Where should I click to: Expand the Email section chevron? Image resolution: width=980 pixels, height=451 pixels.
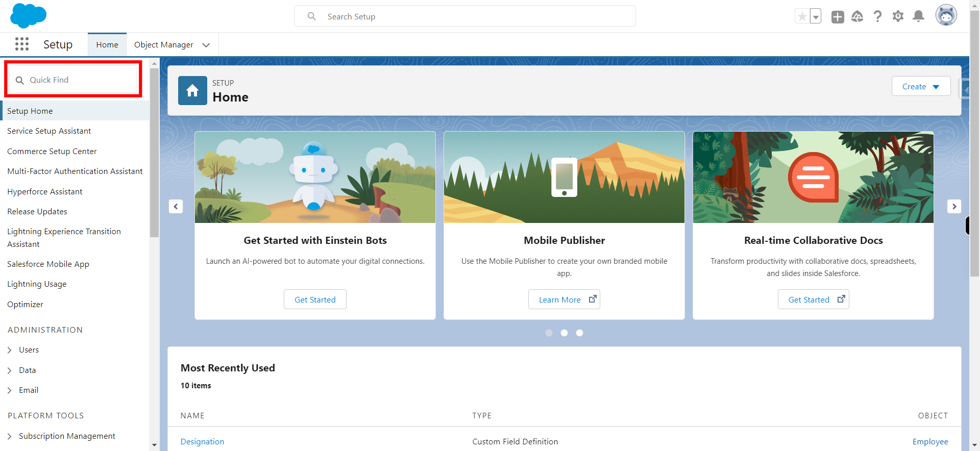10,390
